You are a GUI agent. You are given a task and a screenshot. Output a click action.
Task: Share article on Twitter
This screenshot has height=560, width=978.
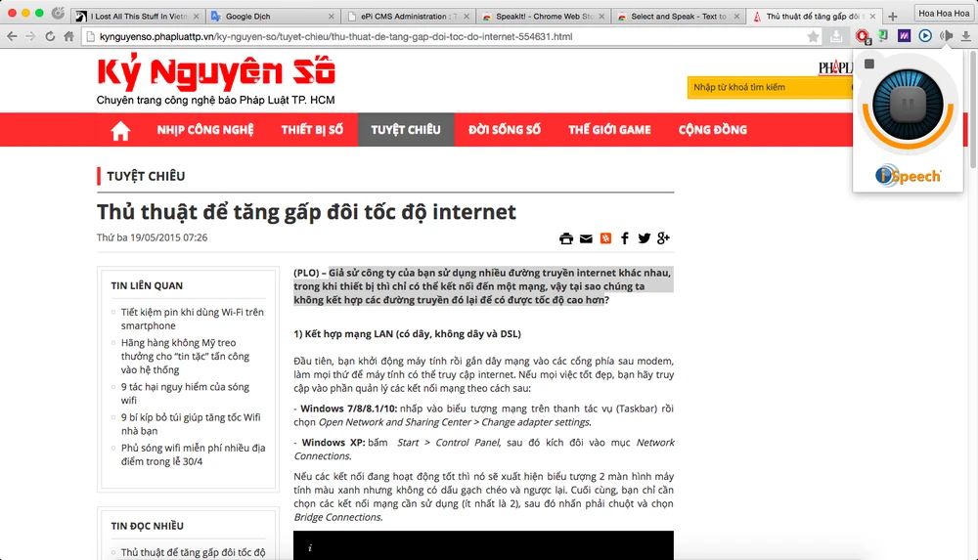coord(644,238)
